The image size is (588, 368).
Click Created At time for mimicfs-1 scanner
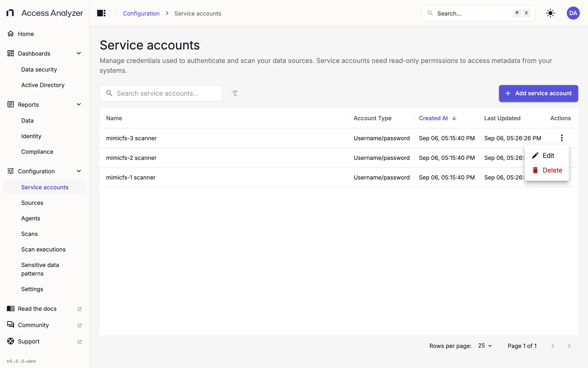click(447, 178)
